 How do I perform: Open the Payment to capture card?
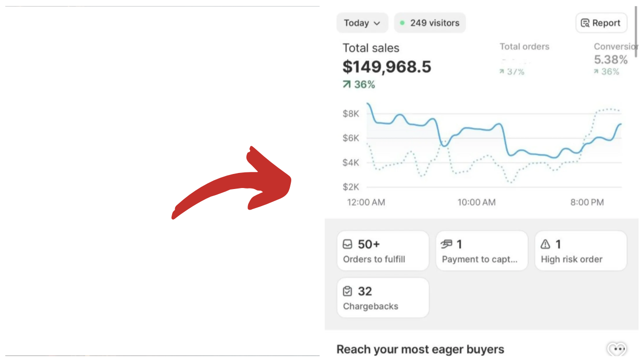pos(481,251)
